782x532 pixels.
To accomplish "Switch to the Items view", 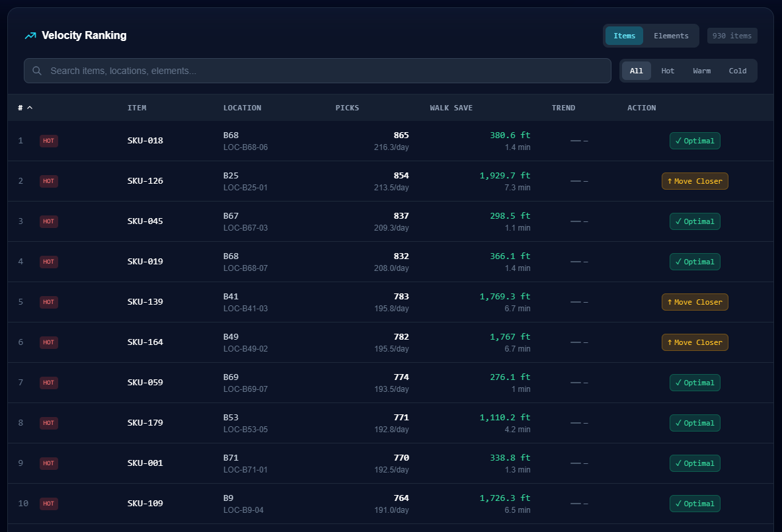I will (625, 36).
